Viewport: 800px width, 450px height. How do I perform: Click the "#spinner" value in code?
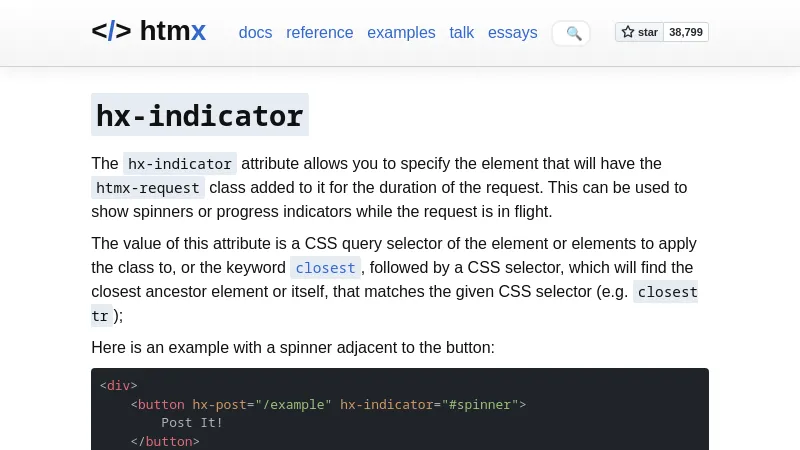480,405
